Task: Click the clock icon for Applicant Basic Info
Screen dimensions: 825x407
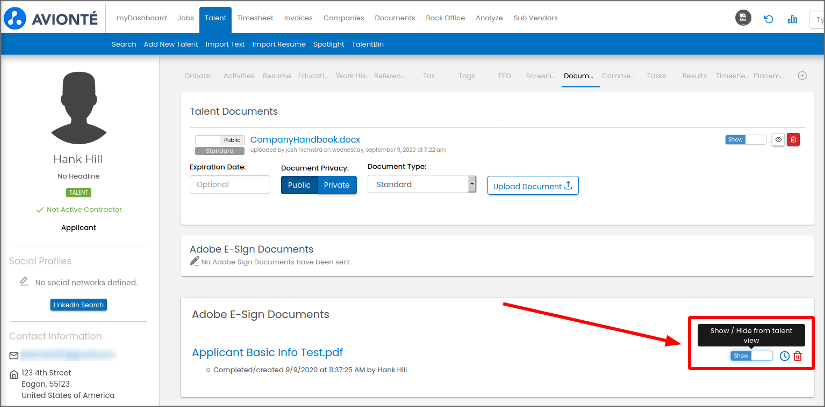Action: [x=784, y=356]
